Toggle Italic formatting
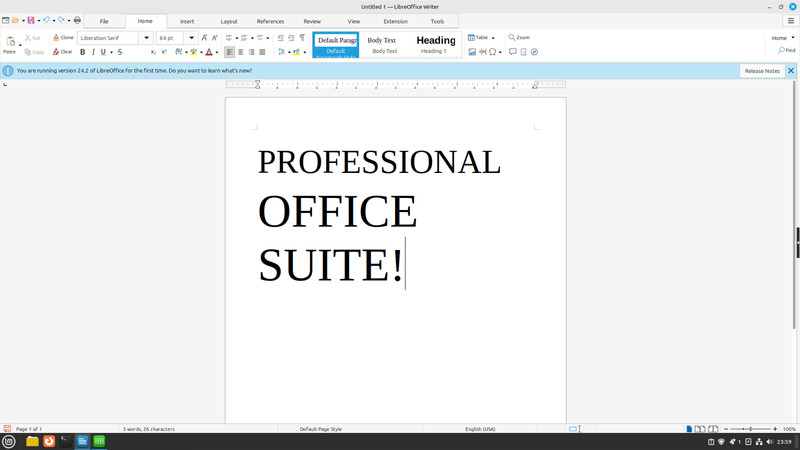 pyautogui.click(x=93, y=52)
